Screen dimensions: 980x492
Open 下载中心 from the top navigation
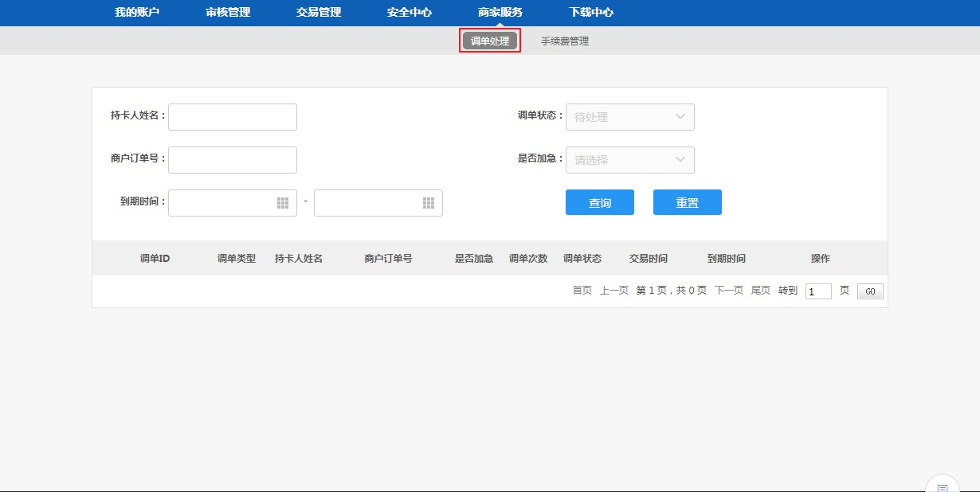(x=591, y=13)
